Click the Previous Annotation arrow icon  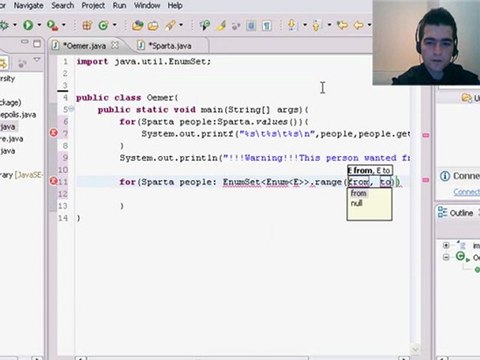316,25
